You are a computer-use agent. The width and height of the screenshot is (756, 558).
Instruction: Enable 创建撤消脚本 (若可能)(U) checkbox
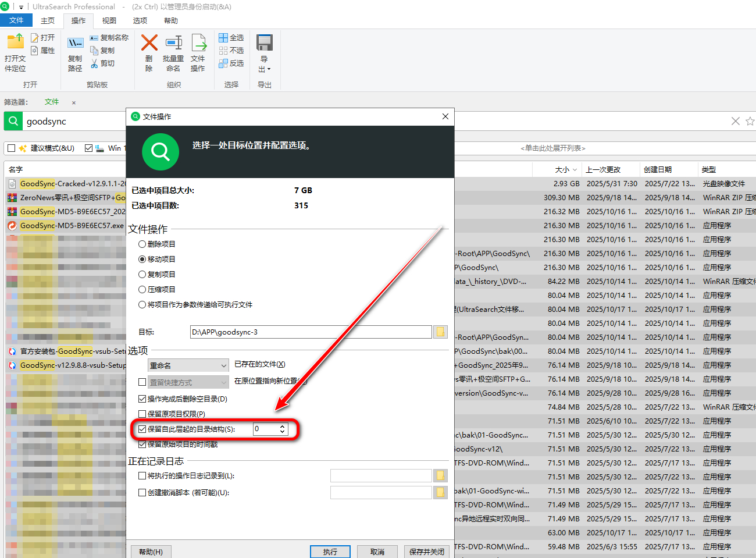tap(142, 492)
